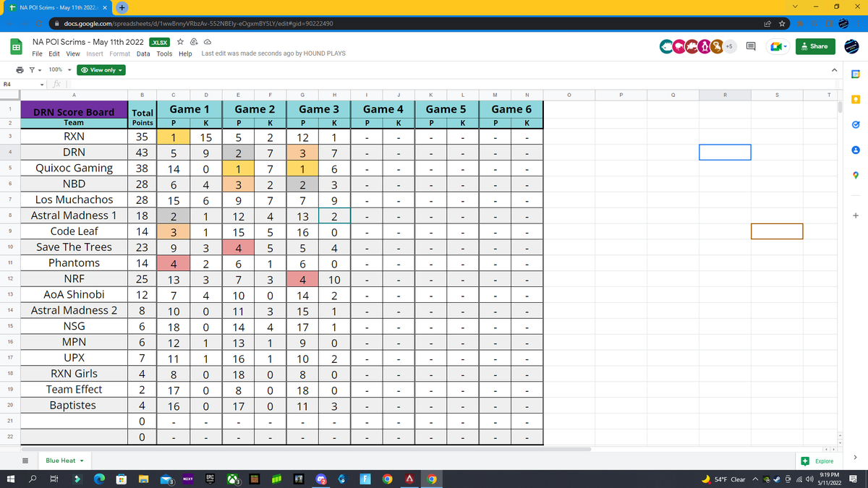Get add-ons with the plus icon

click(856, 214)
